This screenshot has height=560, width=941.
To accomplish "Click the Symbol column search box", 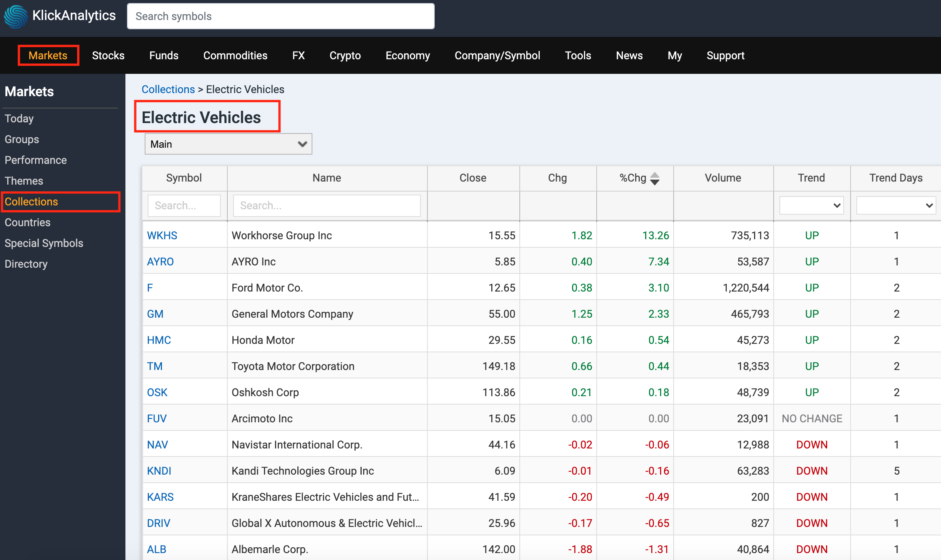I will click(184, 205).
